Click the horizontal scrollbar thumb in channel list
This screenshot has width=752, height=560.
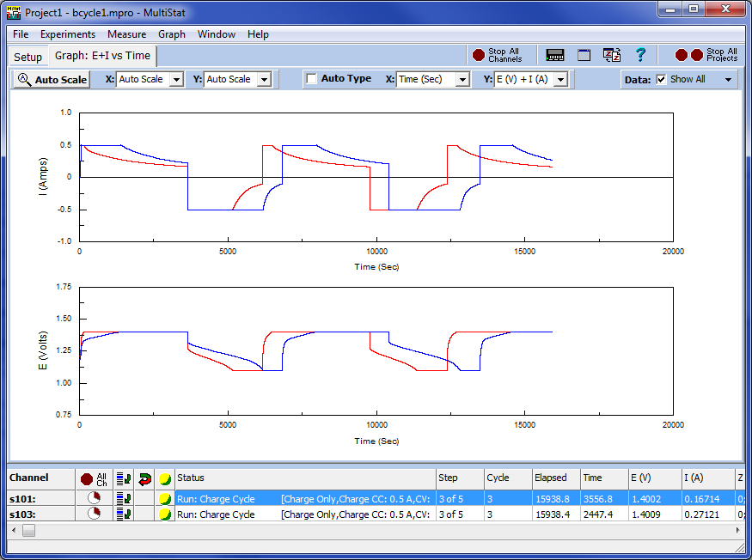28,531
